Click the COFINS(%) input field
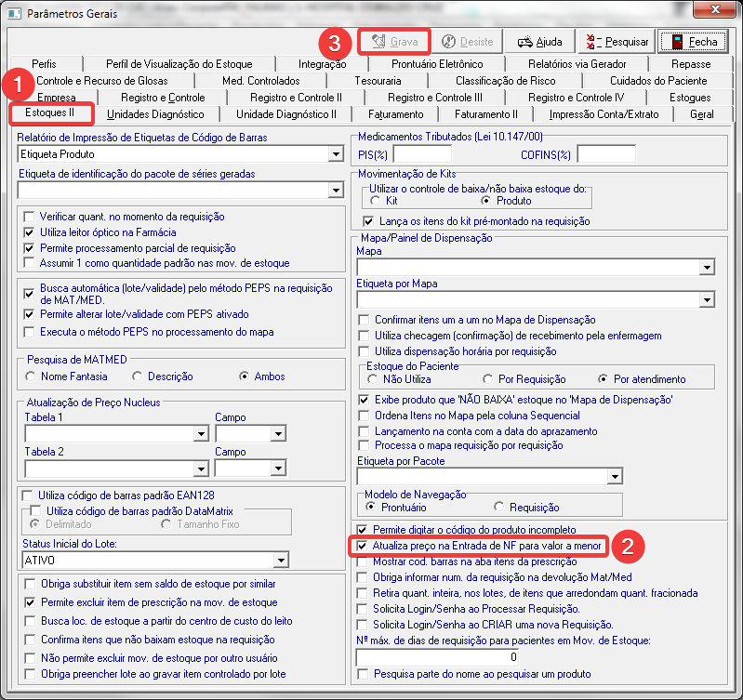Image resolution: width=743 pixels, height=700 pixels. click(x=606, y=154)
